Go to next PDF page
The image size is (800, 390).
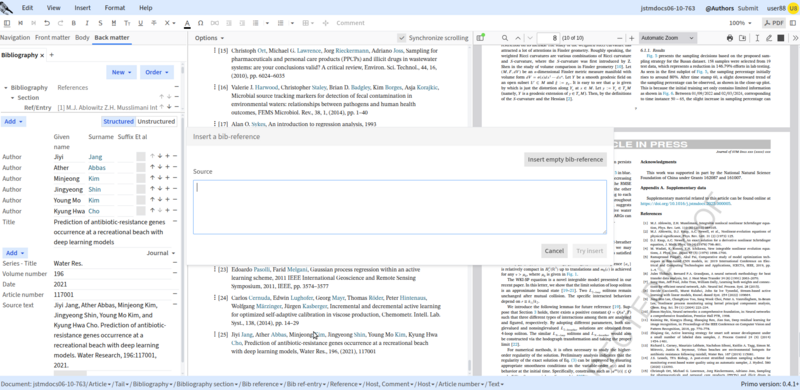[530, 38]
